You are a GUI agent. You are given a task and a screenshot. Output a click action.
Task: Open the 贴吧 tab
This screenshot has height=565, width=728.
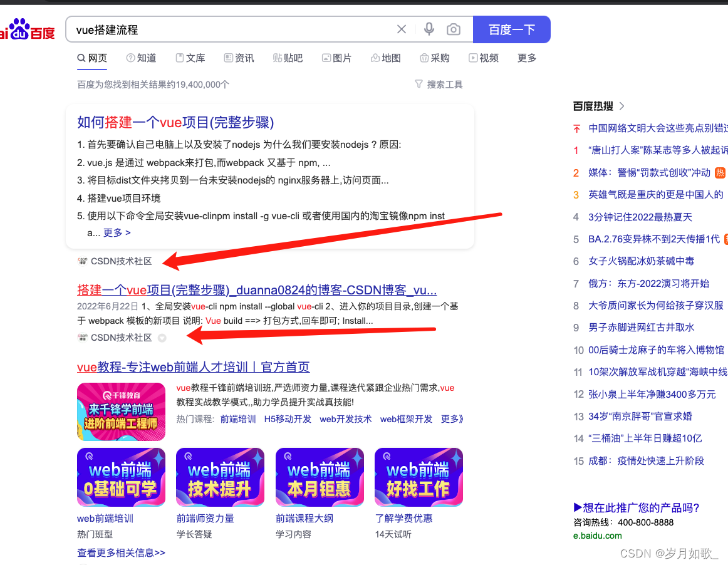point(288,58)
